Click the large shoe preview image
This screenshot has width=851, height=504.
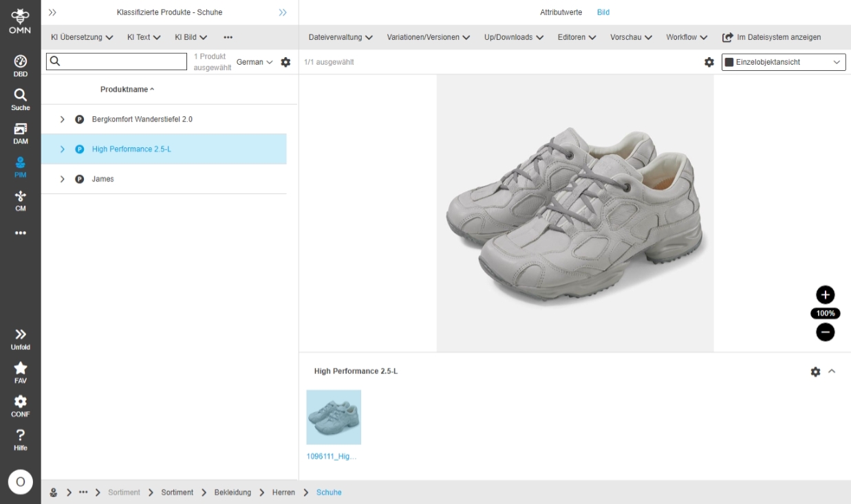pyautogui.click(x=575, y=213)
